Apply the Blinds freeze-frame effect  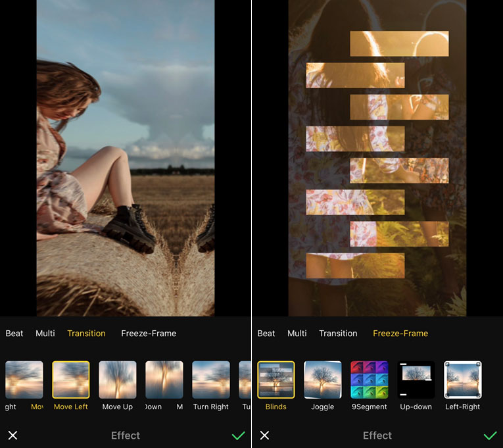coord(276,380)
